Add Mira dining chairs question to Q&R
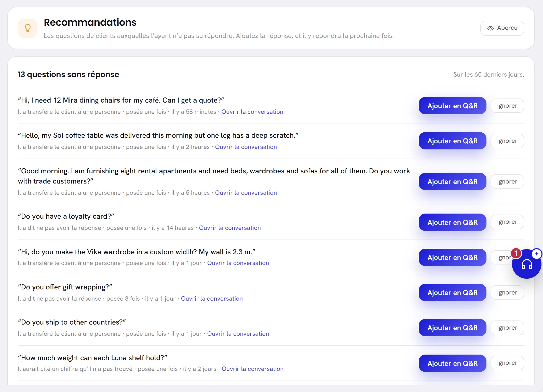 tap(452, 106)
